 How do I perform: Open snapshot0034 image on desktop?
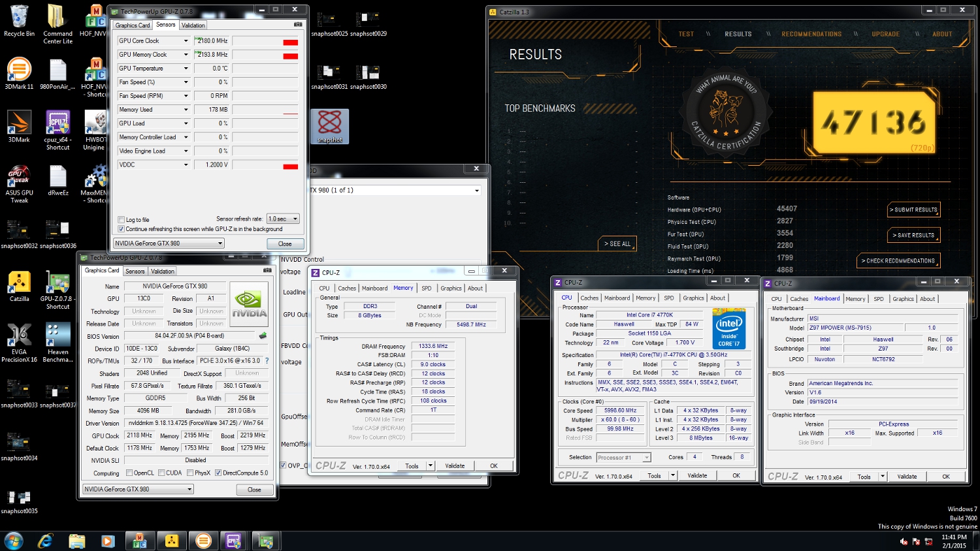(19, 445)
